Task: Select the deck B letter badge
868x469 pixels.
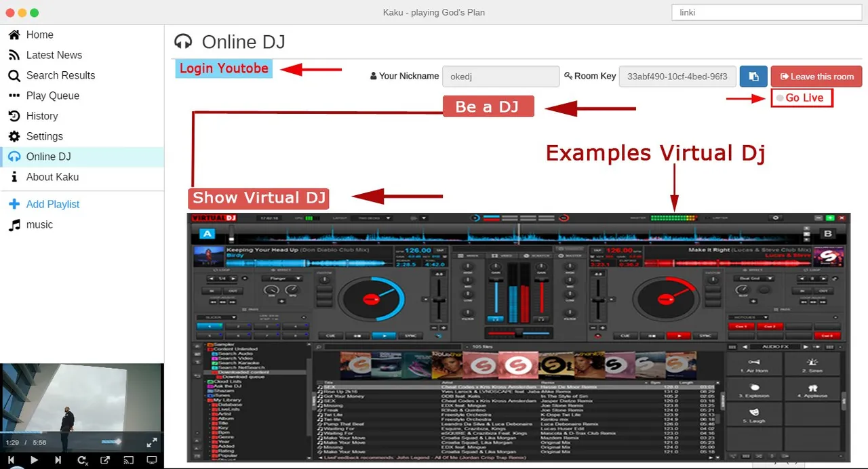Action: coord(827,234)
